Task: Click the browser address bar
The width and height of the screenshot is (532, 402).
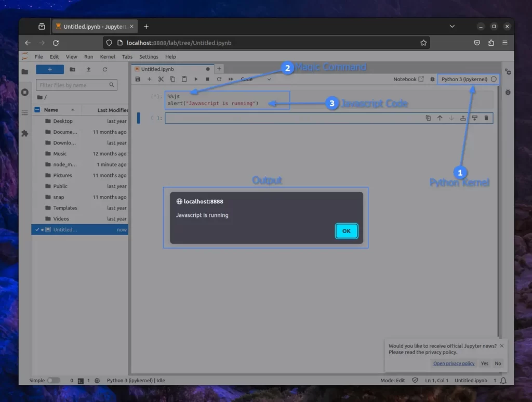Action: pyautogui.click(x=267, y=43)
